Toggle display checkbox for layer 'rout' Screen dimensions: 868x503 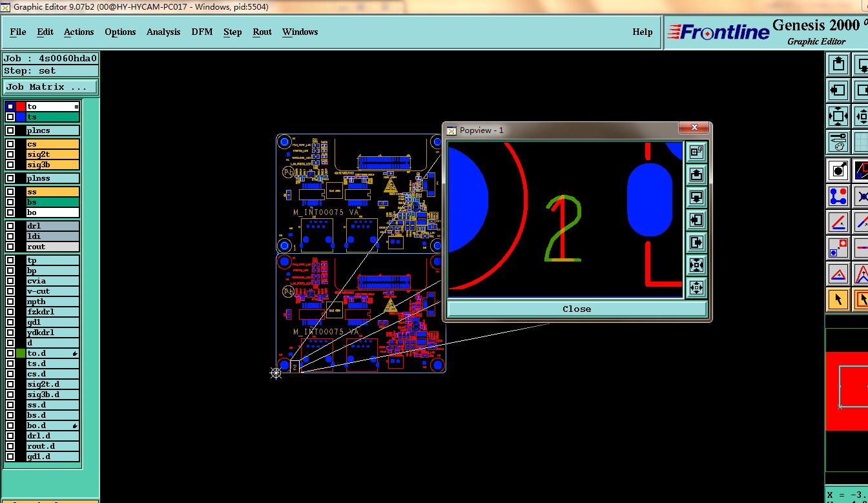pos(10,247)
